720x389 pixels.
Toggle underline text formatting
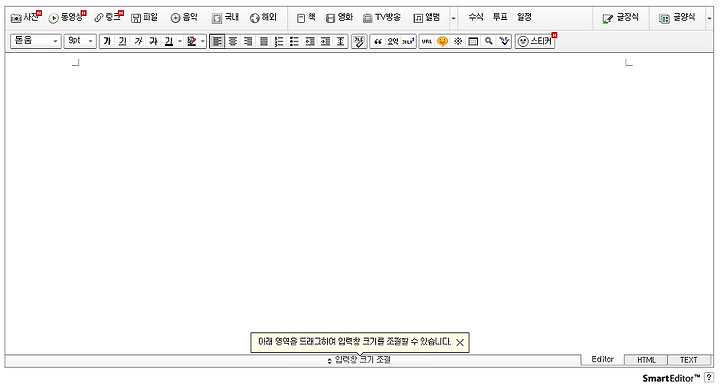point(122,41)
